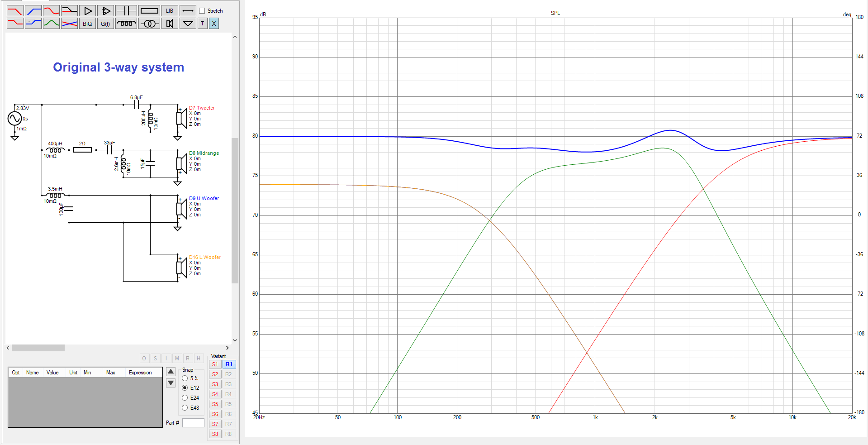The height and width of the screenshot is (445, 868).
Task: Click the SPL chart title
Action: pos(555,13)
